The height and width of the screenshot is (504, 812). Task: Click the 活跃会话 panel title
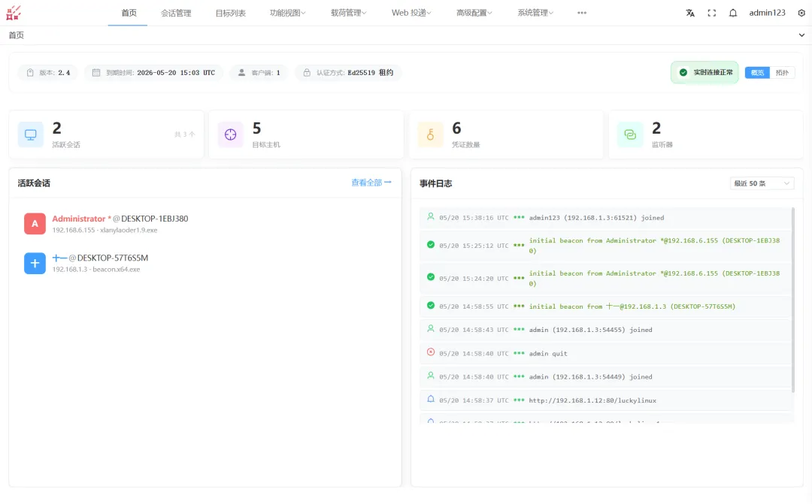point(34,183)
